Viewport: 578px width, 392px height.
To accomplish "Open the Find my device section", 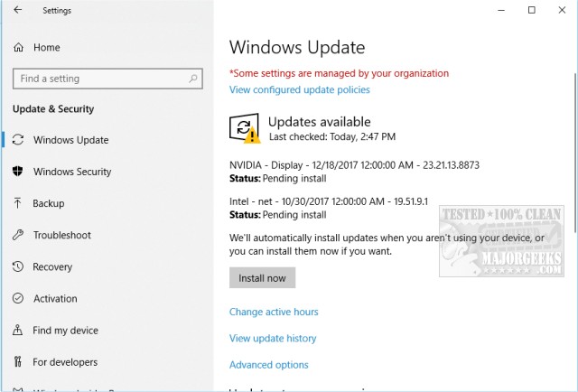I will (x=65, y=331).
